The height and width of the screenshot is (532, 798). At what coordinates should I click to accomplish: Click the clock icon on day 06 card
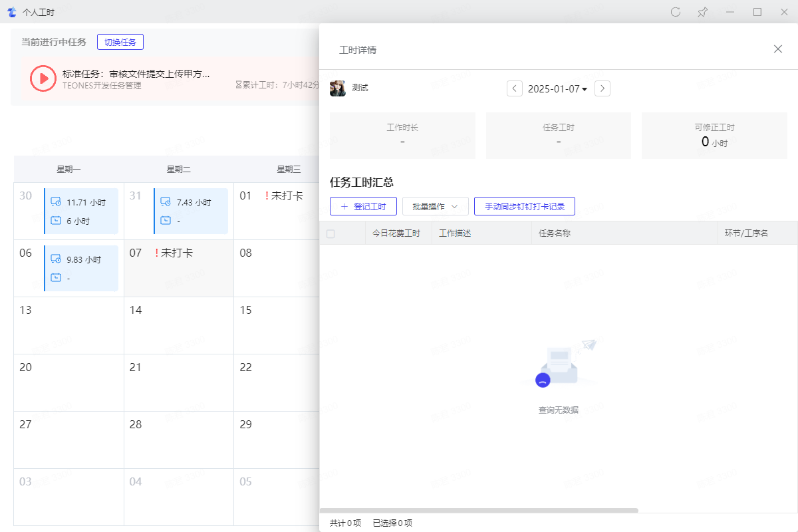[x=56, y=277]
